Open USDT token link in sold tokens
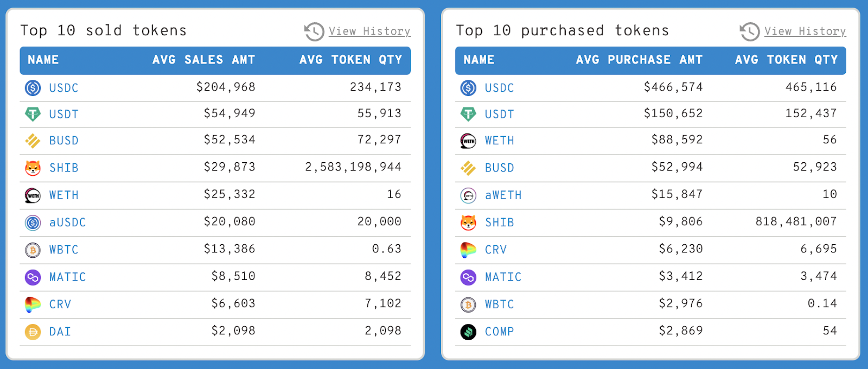The height and width of the screenshot is (369, 868). (64, 114)
